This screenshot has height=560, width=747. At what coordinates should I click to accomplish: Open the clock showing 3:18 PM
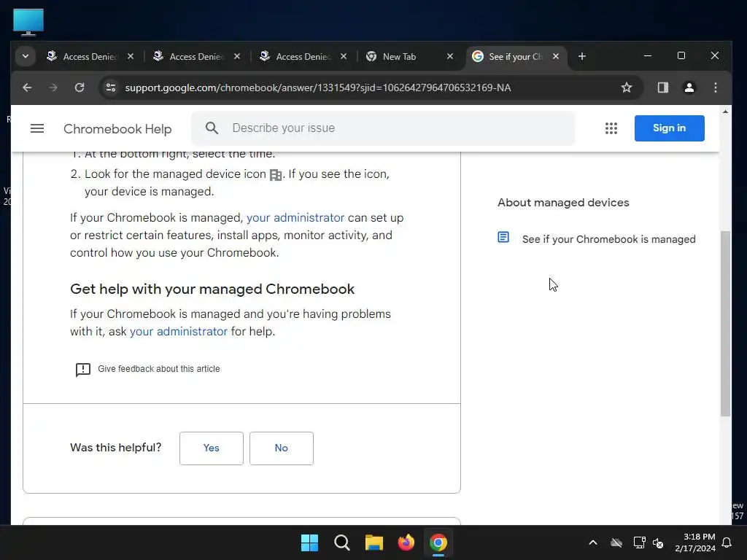(695, 542)
